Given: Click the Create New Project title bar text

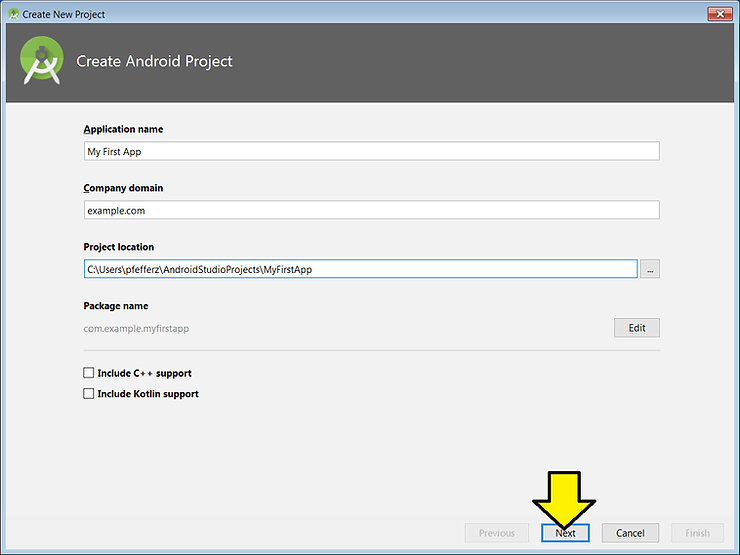Looking at the screenshot, I should pyautogui.click(x=64, y=15).
